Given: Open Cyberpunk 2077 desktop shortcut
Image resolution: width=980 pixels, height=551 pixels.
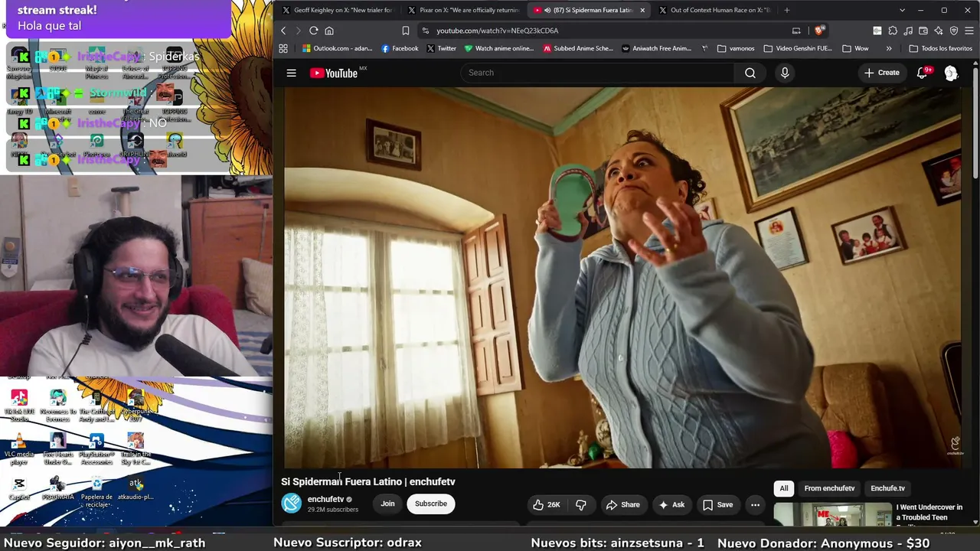Looking at the screenshot, I should (x=136, y=406).
